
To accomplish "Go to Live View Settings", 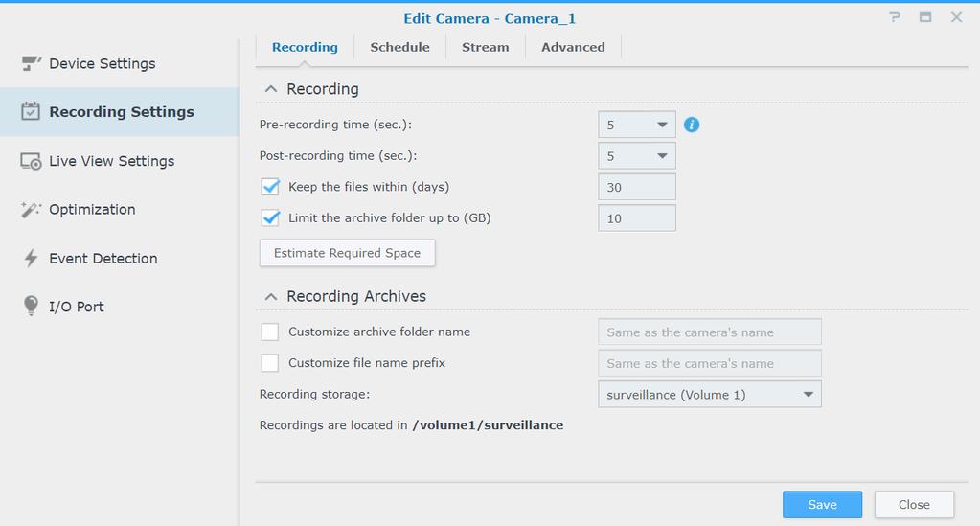I will [x=120, y=161].
